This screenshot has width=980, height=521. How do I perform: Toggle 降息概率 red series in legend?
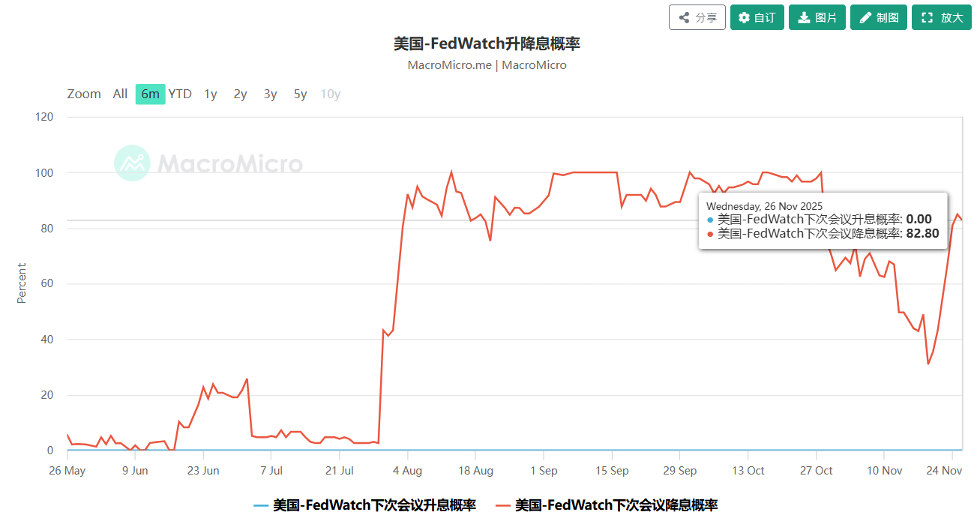pos(607,505)
